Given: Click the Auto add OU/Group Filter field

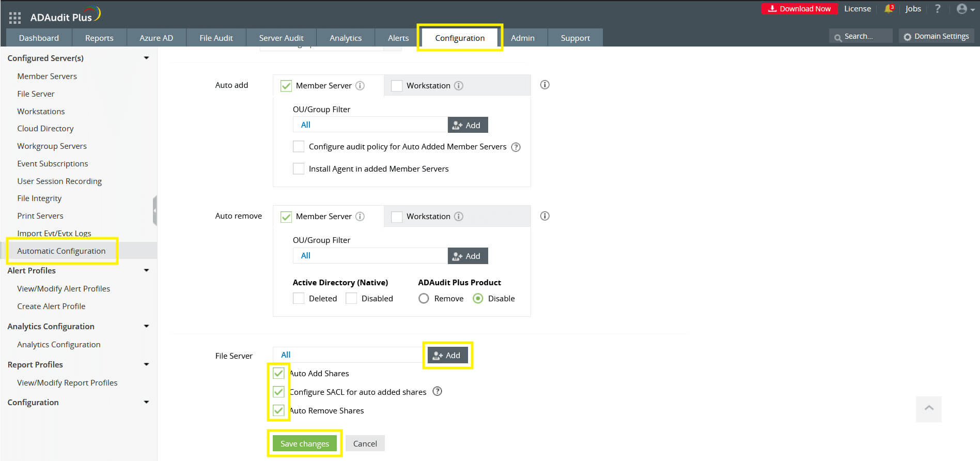Looking at the screenshot, I should 370,125.
